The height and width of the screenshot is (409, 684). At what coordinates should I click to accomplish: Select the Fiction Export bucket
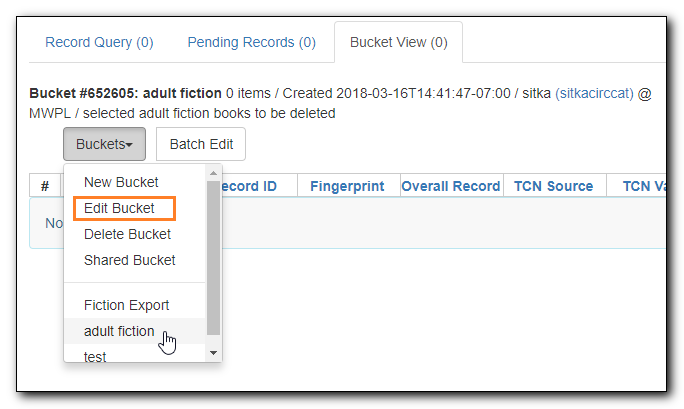[127, 305]
